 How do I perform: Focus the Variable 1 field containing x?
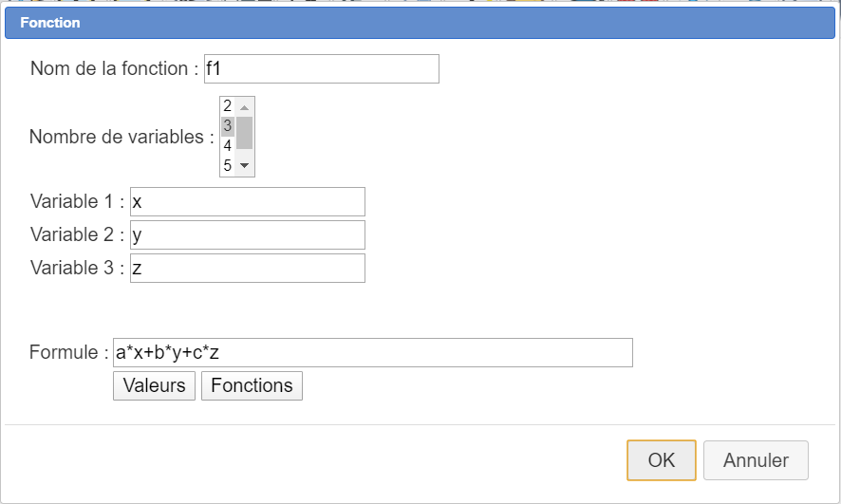(x=247, y=201)
